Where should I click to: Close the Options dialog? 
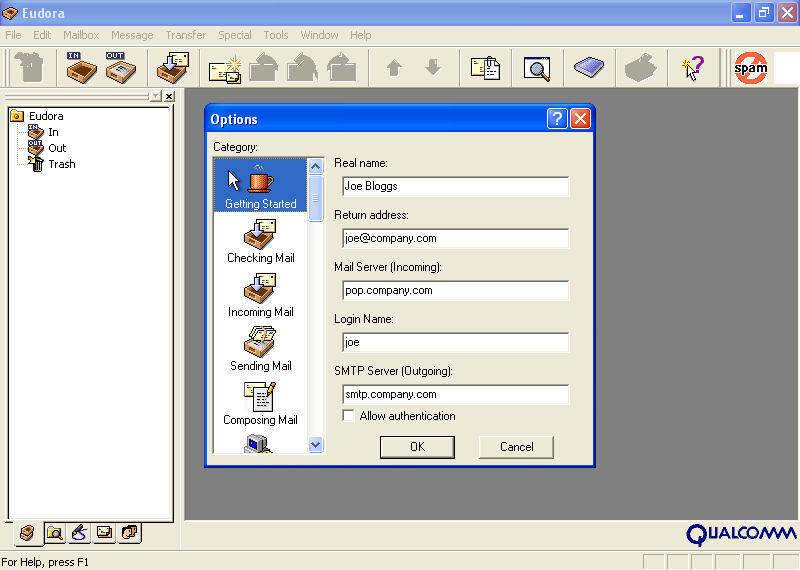(x=580, y=119)
